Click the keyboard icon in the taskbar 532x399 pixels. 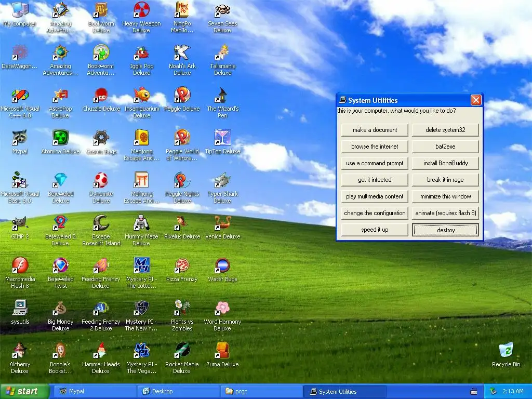point(474,392)
